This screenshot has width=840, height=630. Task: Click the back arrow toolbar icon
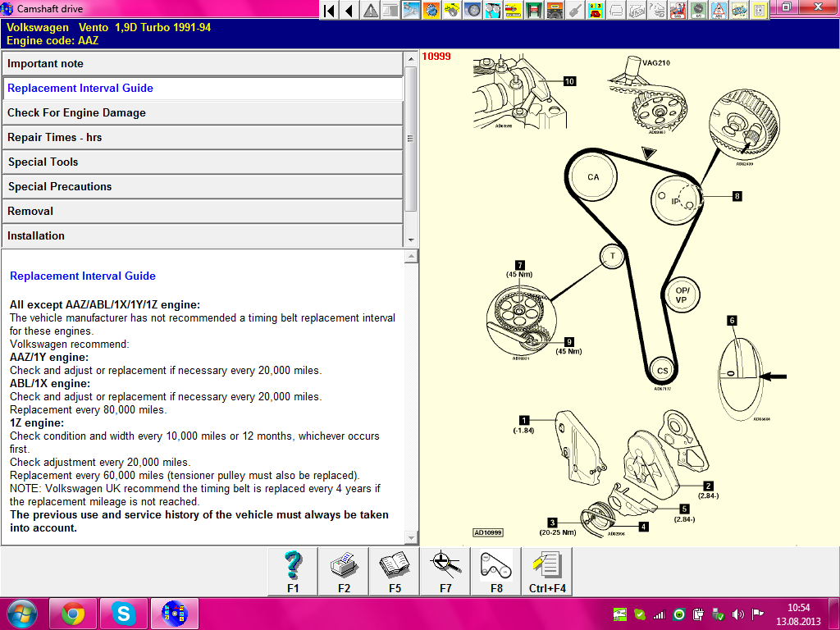point(349,10)
